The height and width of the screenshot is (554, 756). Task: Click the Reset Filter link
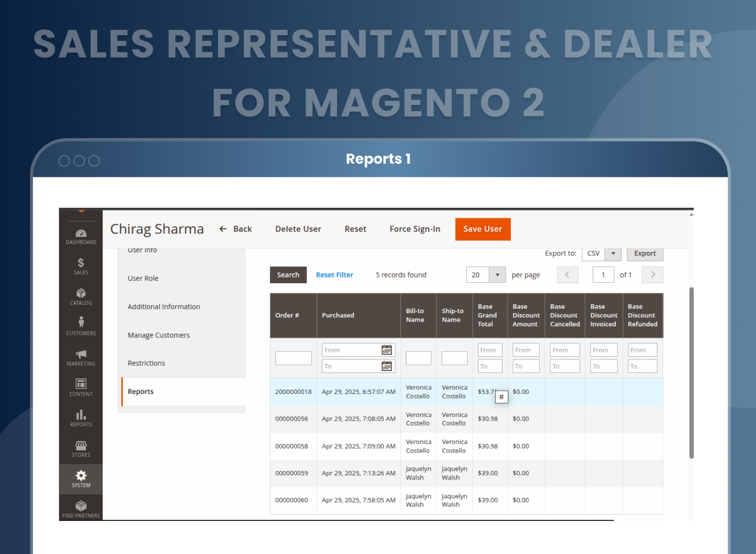click(x=334, y=275)
